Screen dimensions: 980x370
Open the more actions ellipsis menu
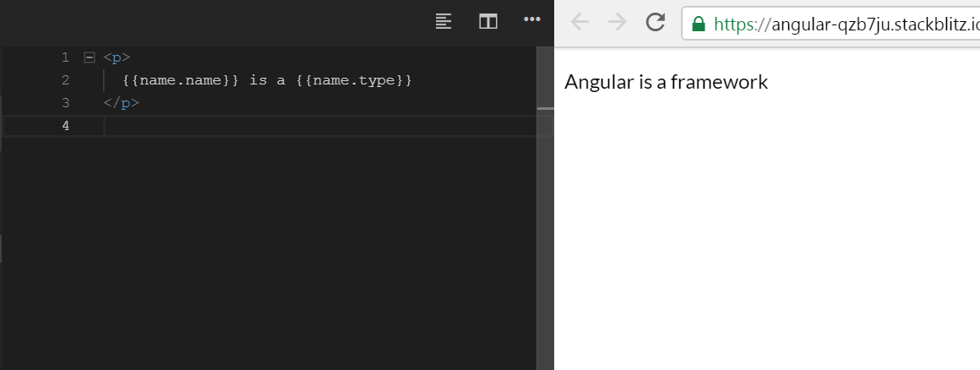(x=532, y=19)
